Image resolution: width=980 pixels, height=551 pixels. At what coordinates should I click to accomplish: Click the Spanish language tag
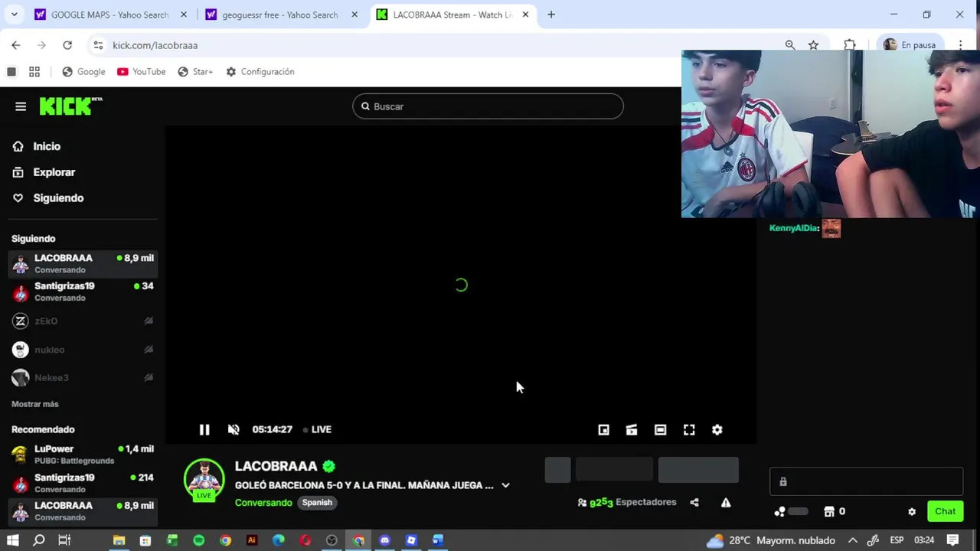click(x=317, y=503)
